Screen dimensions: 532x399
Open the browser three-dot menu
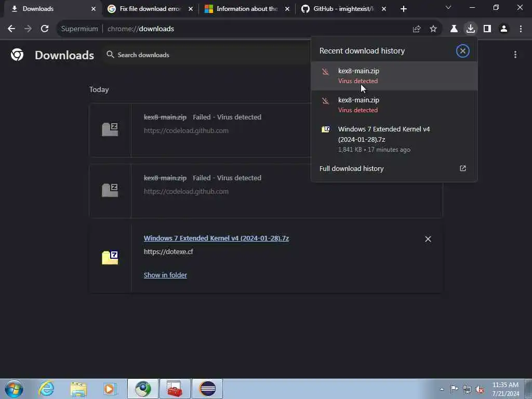pos(521,29)
